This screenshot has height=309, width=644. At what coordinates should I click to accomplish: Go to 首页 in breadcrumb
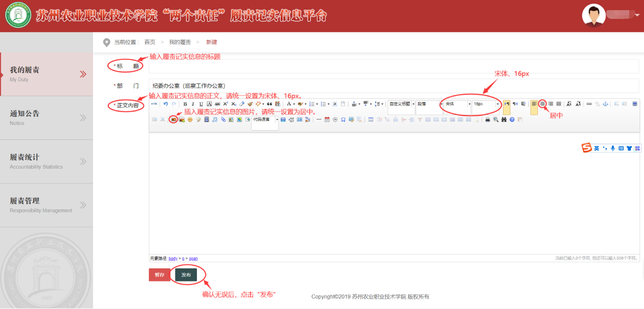point(150,42)
